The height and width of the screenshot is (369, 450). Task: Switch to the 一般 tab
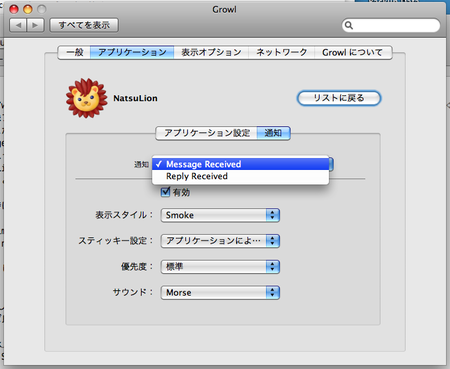point(74,52)
